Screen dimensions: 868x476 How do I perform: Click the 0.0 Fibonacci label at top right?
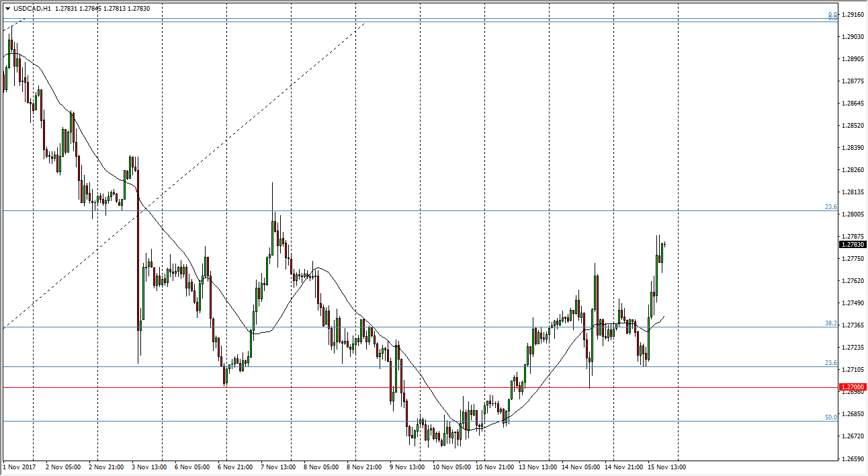pos(832,15)
